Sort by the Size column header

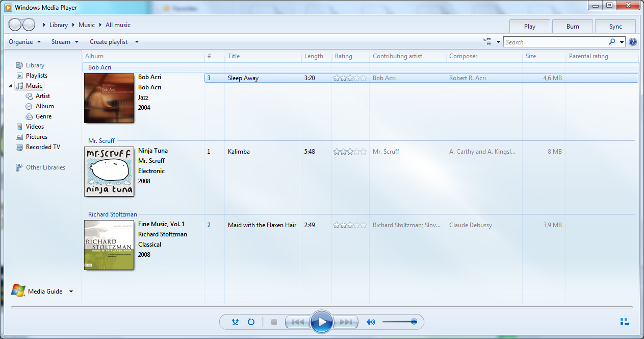click(x=544, y=56)
